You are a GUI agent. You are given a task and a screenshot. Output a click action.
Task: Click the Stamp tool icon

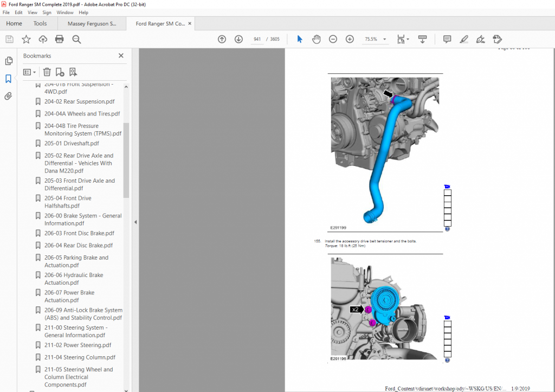[498, 39]
